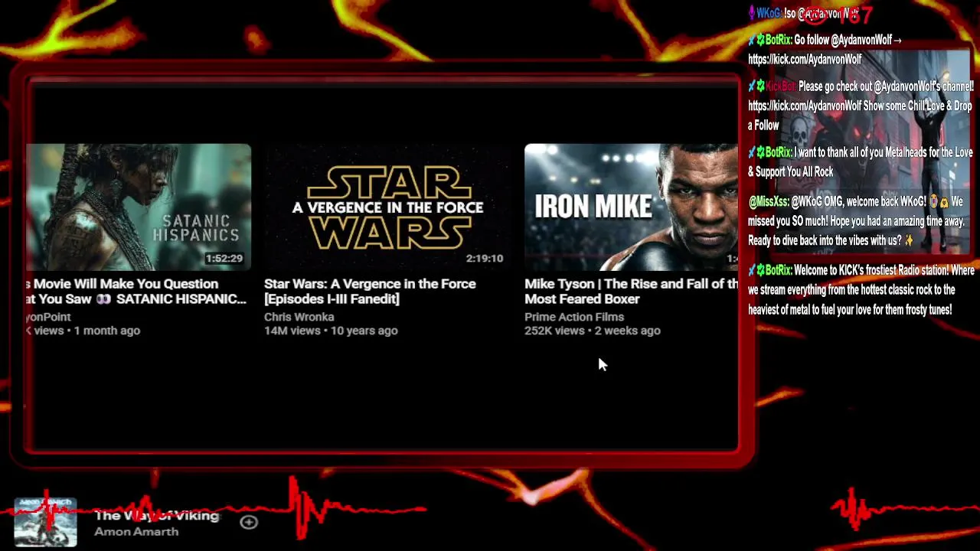Open the kick.com/AydanvonWolf link in the BotRix message
Image resolution: width=980 pixels, height=551 pixels.
tap(805, 60)
